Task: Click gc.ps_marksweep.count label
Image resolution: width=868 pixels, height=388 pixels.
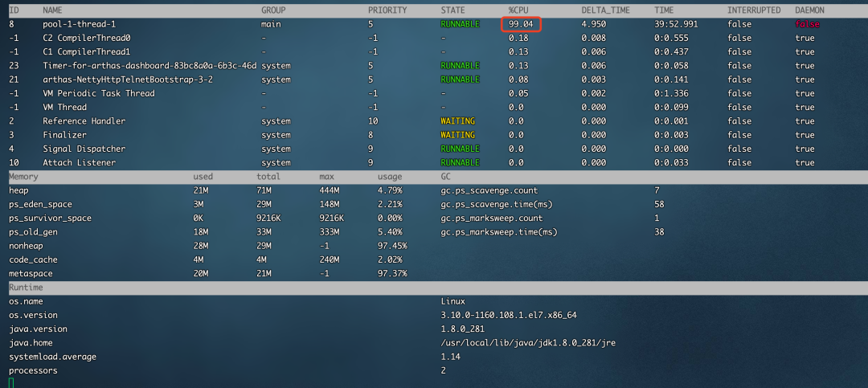Action: 492,218
